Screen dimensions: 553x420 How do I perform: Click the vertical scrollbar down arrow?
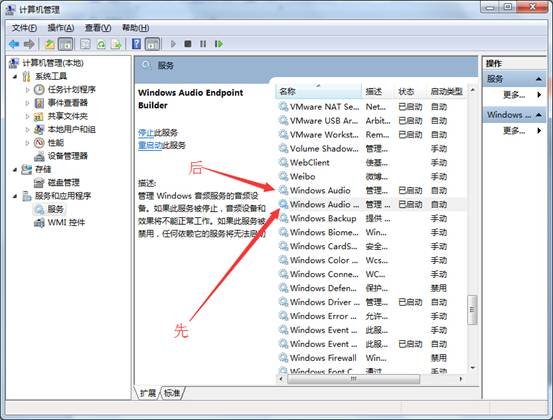473,368
